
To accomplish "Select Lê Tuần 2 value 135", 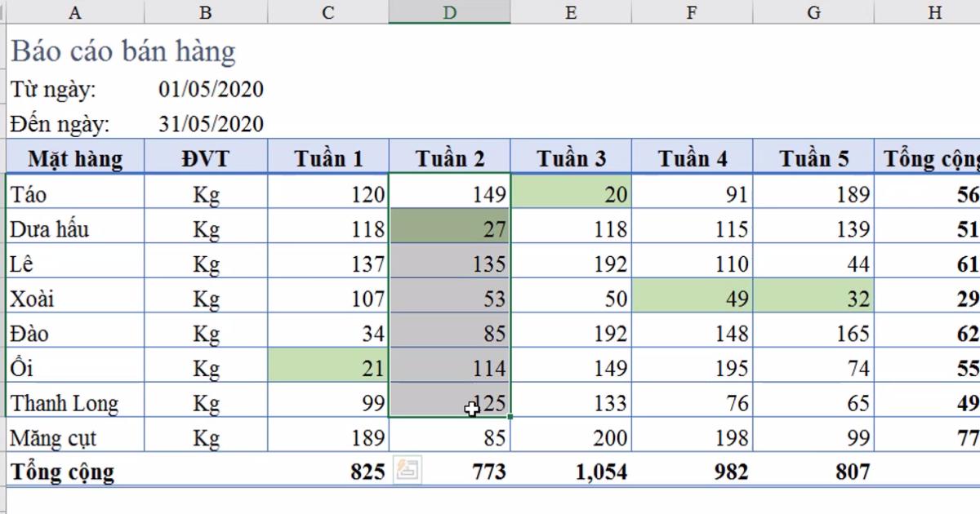I will pyautogui.click(x=450, y=262).
